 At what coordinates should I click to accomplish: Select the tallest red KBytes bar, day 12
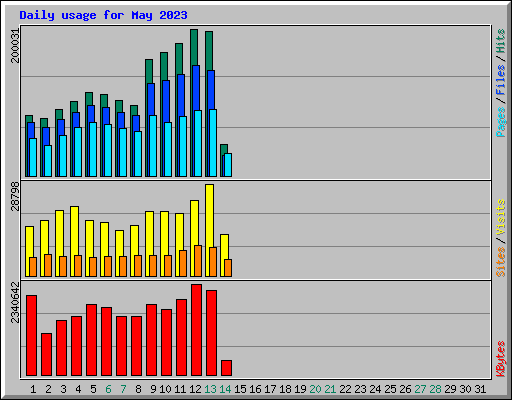tap(196, 330)
